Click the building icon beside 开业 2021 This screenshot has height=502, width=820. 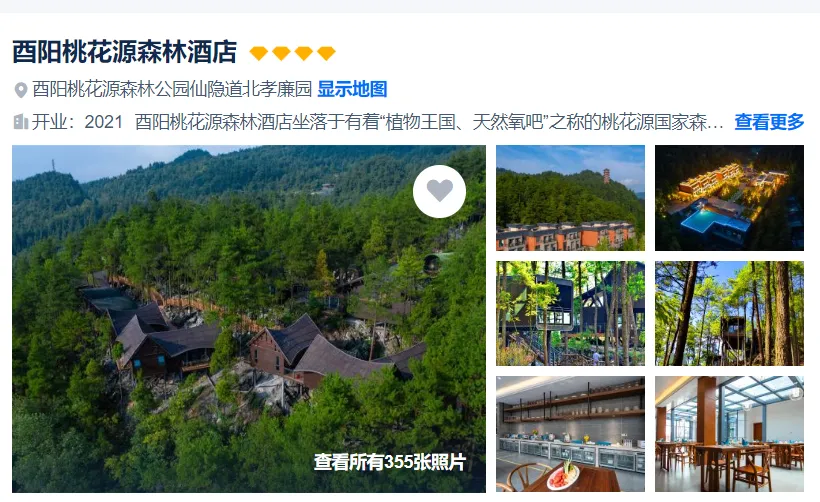[20, 122]
